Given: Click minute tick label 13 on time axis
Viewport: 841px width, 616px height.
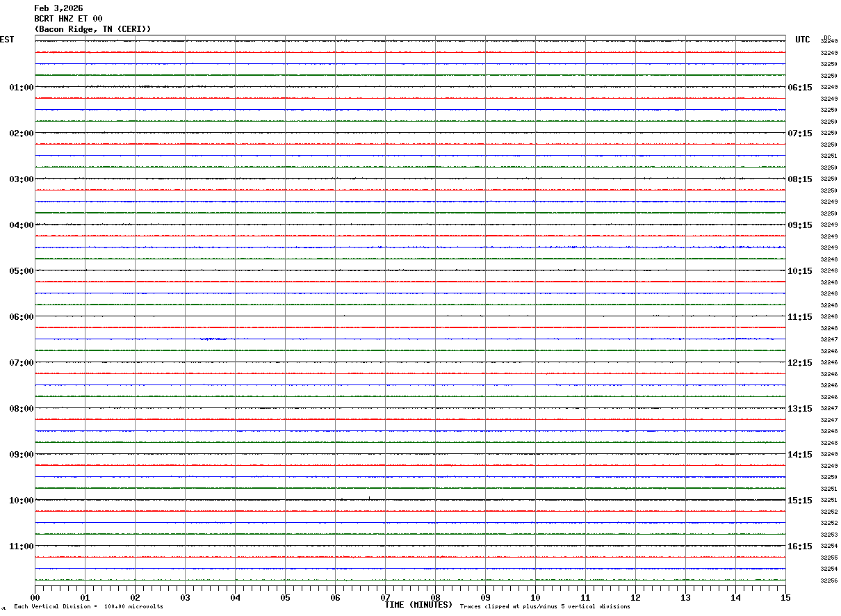Looking at the screenshot, I should point(685,597).
